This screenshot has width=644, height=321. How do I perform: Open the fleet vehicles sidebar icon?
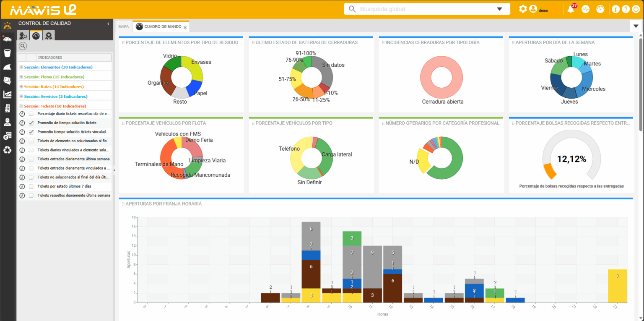[x=7, y=39]
